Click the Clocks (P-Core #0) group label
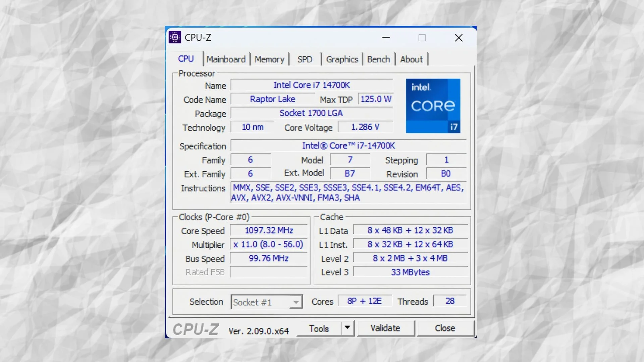The image size is (644, 362). 214,217
